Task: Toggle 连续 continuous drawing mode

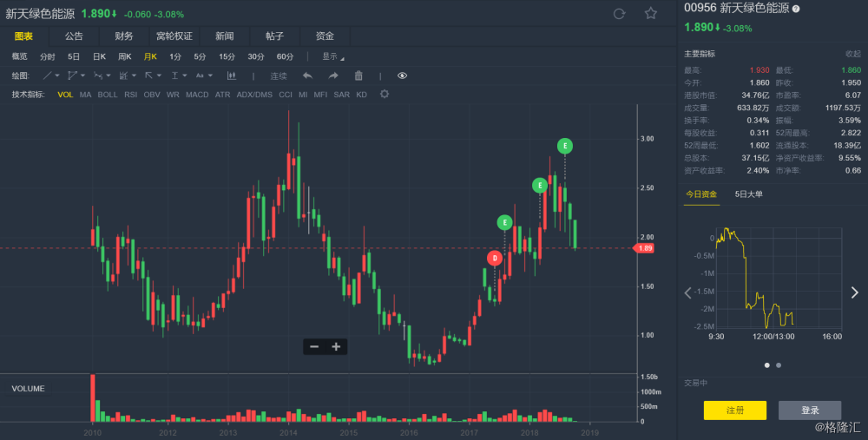Action: tap(279, 76)
